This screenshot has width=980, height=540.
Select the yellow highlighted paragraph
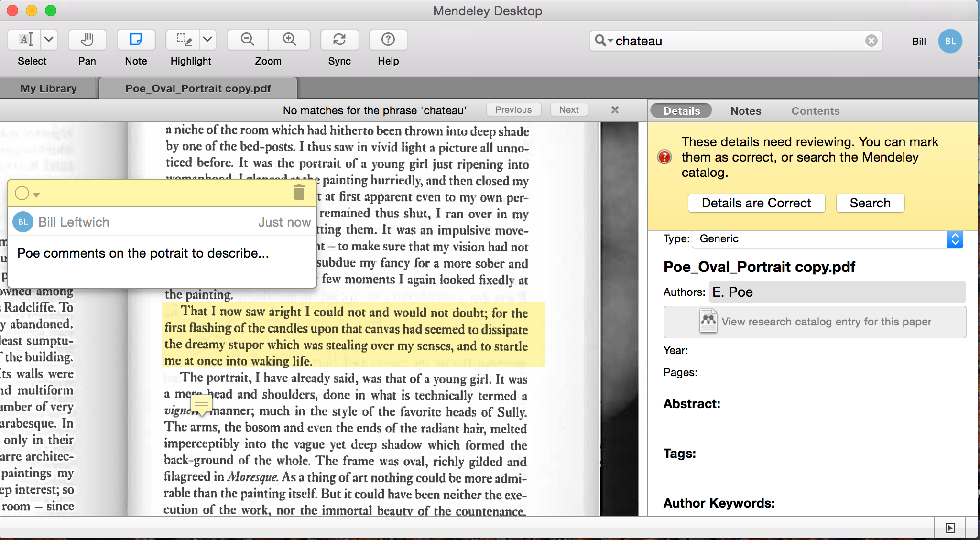[353, 335]
